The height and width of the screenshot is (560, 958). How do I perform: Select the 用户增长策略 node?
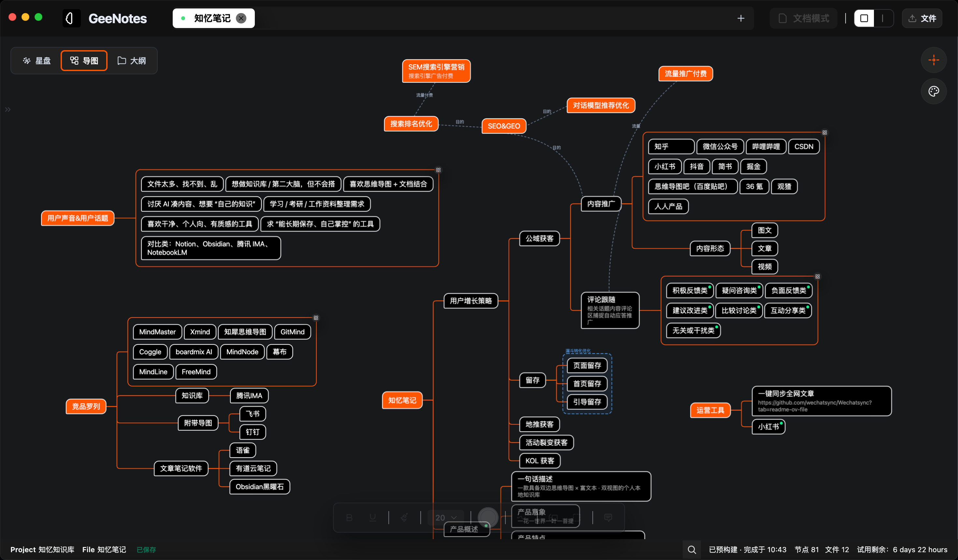(471, 301)
